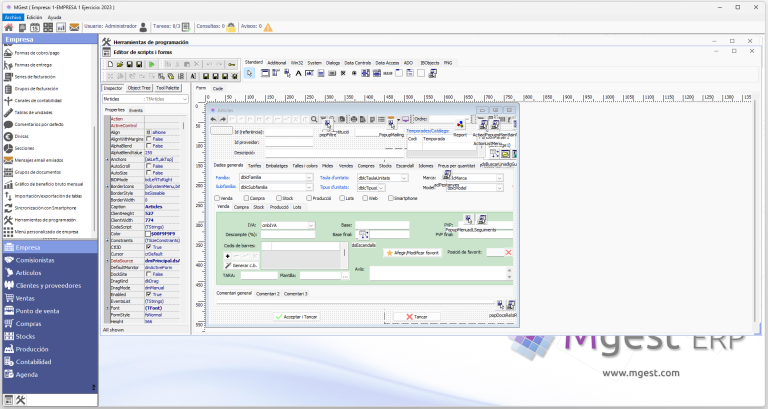Click the monitor icon in Articles form toolbar
768x409 pixels.
tap(406, 119)
